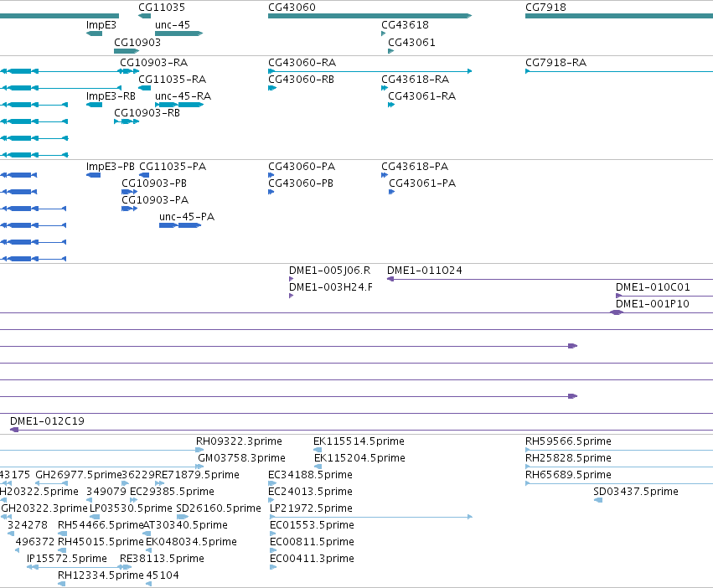Screen dimensions: 713x588
Task: Select protein unc-45-PA
Action: (187, 217)
